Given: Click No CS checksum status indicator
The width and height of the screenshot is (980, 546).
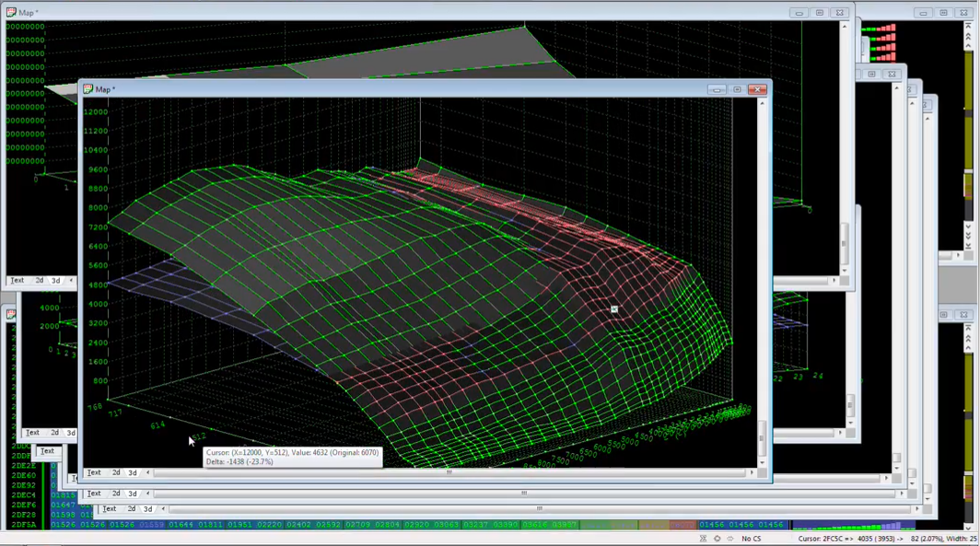Looking at the screenshot, I should point(752,539).
